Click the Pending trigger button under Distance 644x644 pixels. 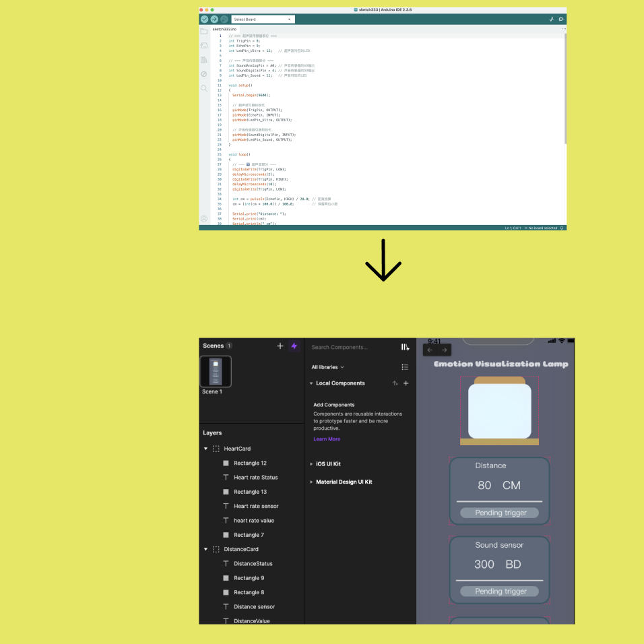499,513
